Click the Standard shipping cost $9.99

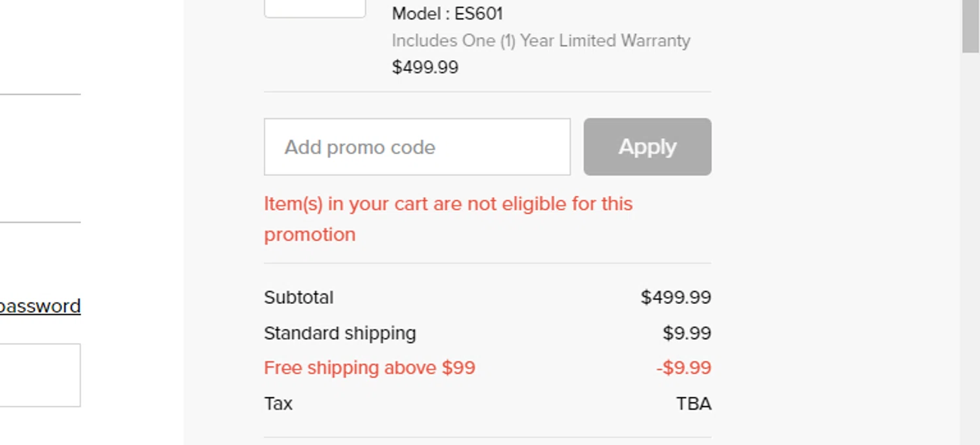687,333
